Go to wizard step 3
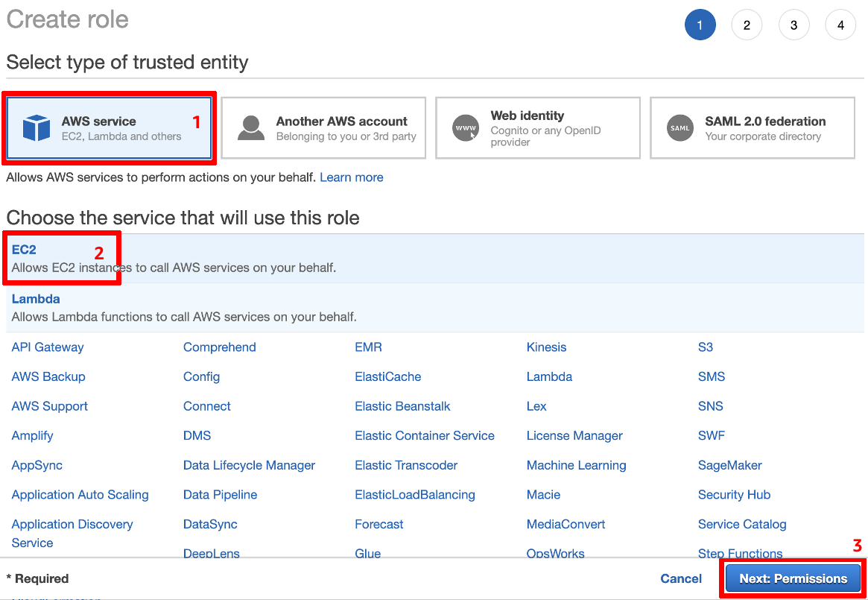Screen dimensions: 868x600 pyautogui.click(x=793, y=25)
